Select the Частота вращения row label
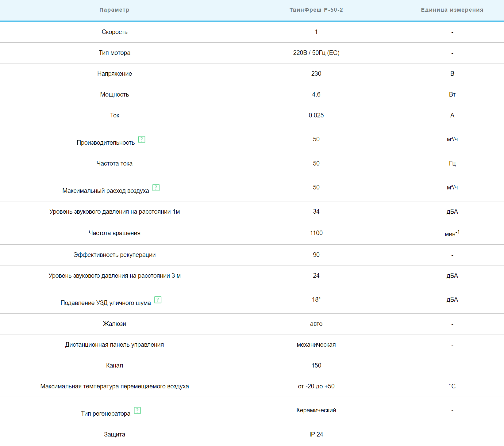Viewport: 504px width, 446px height. click(114, 233)
